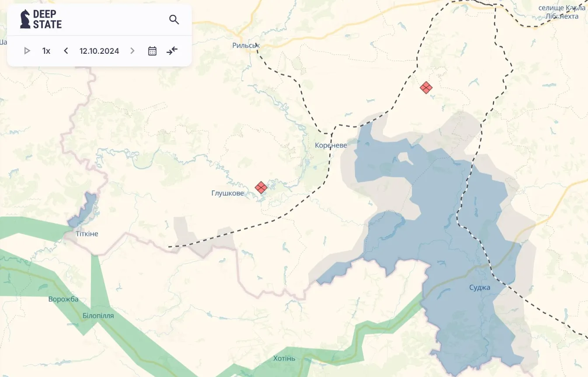Go to next date arrow
This screenshot has height=377, width=588.
point(132,51)
